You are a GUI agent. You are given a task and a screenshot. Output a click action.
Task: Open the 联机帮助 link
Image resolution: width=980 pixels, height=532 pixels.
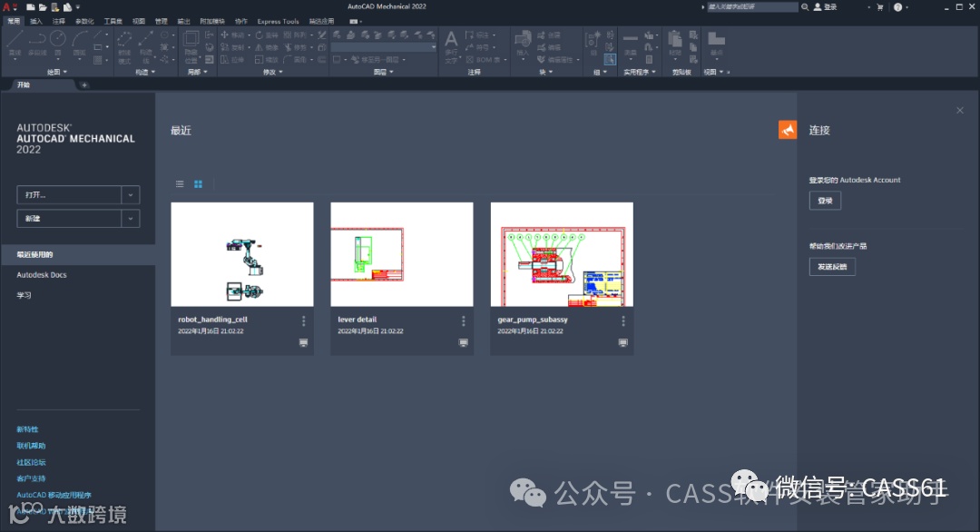pyautogui.click(x=31, y=446)
